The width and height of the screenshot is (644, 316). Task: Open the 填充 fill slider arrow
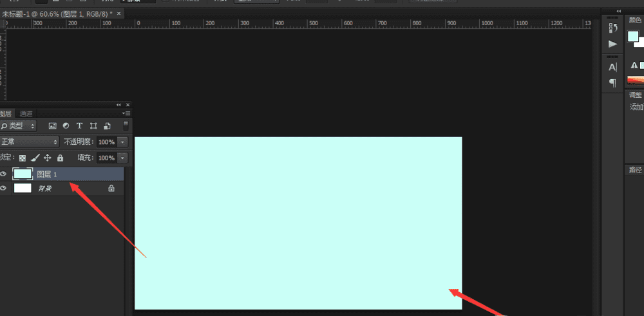(123, 158)
